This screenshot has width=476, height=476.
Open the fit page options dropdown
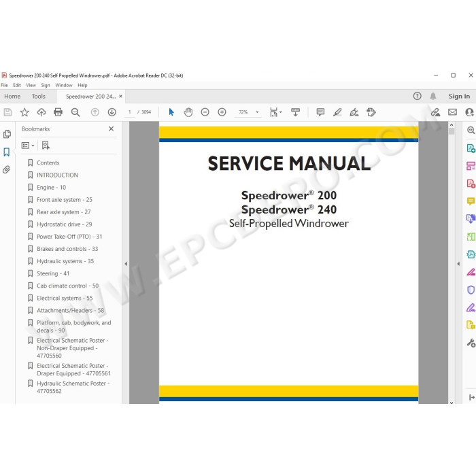(x=275, y=112)
